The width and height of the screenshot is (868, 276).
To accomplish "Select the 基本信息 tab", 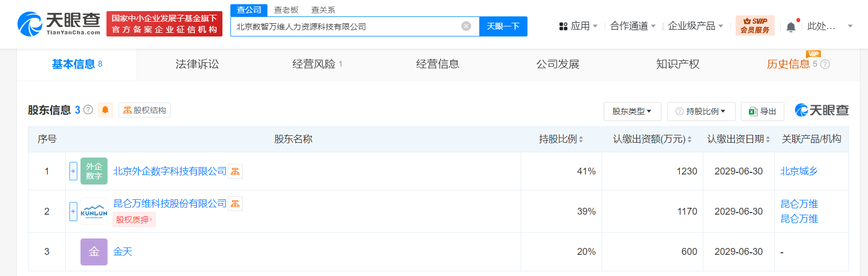I will click(77, 65).
